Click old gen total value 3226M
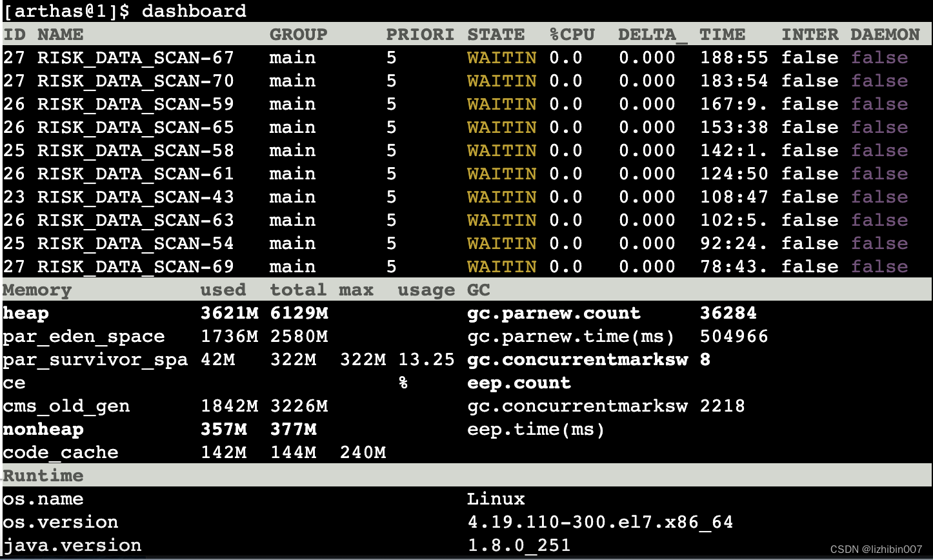The height and width of the screenshot is (560, 933). tap(299, 406)
